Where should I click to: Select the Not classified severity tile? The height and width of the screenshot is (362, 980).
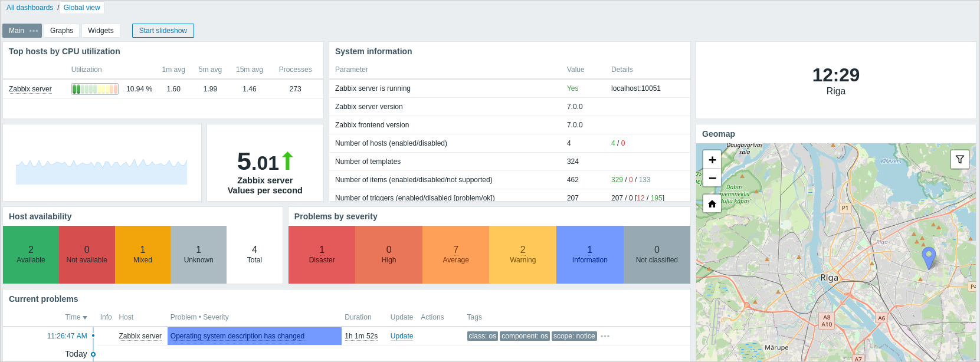[657, 255]
